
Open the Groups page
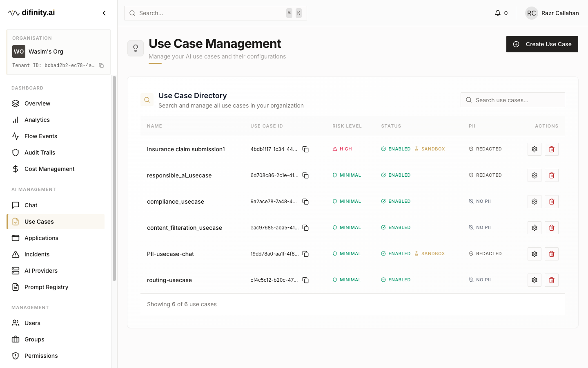(56, 339)
